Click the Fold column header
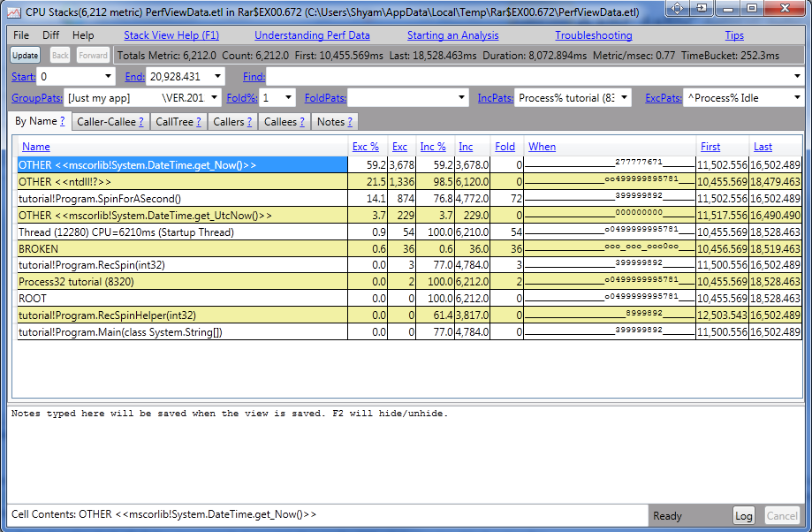 [x=505, y=147]
